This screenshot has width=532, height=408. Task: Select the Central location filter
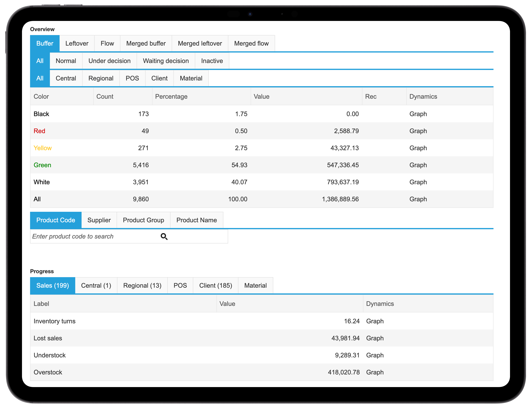(66, 78)
